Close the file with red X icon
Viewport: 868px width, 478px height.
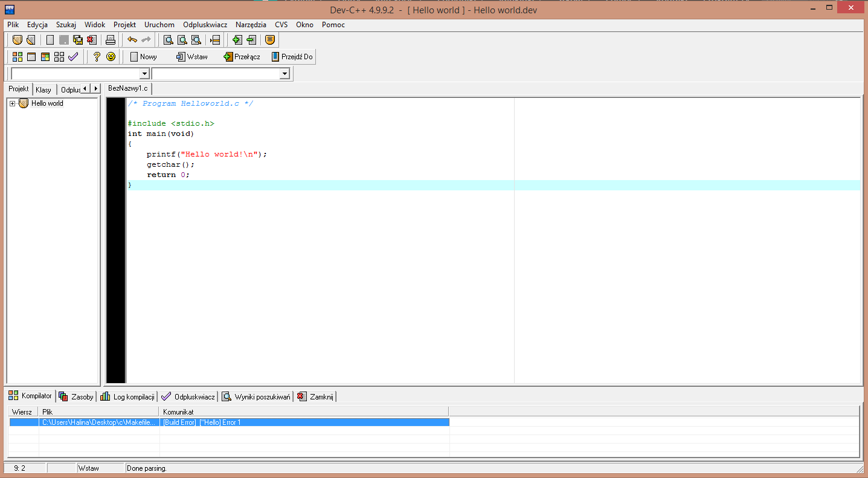coord(91,40)
